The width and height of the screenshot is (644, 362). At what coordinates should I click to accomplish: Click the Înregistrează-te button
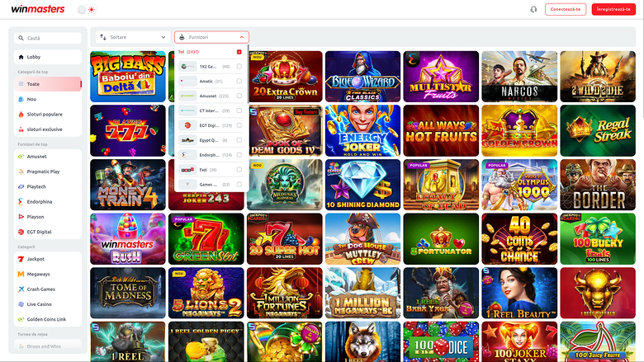click(613, 9)
